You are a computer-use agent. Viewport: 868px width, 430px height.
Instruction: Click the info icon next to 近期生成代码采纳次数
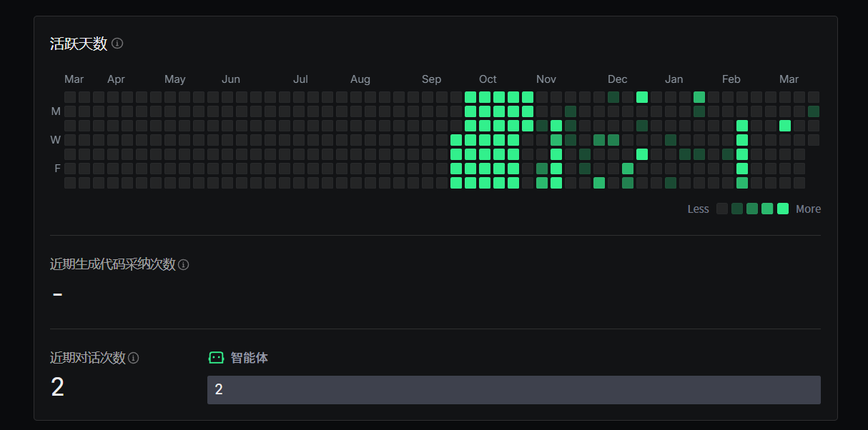[184, 265]
